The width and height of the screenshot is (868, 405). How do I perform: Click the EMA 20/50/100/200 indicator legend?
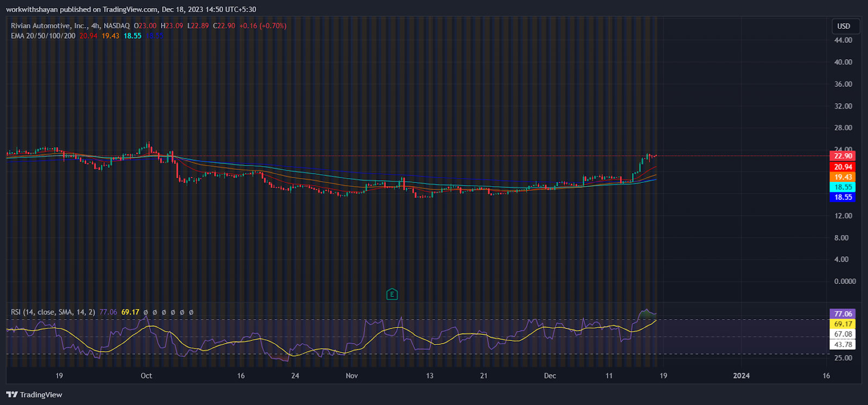tap(43, 36)
